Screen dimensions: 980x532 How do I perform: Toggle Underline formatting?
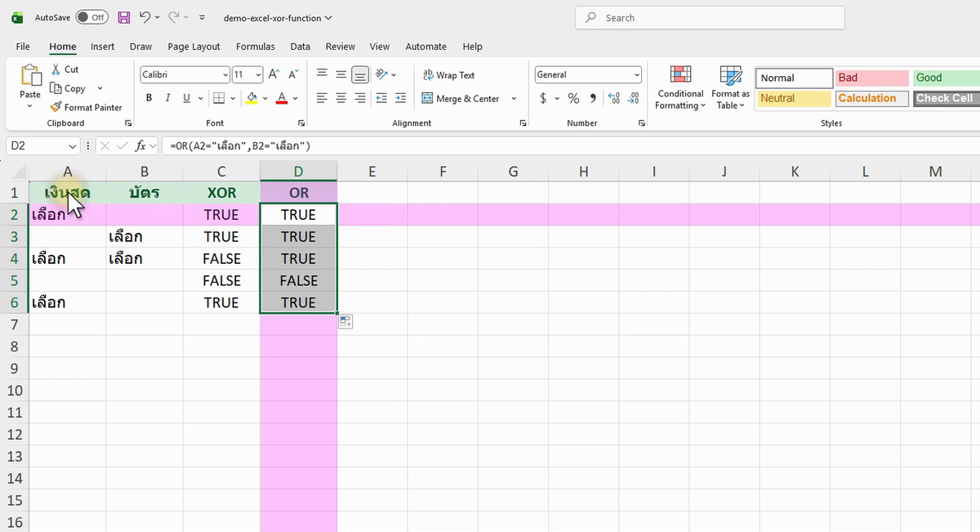click(187, 98)
